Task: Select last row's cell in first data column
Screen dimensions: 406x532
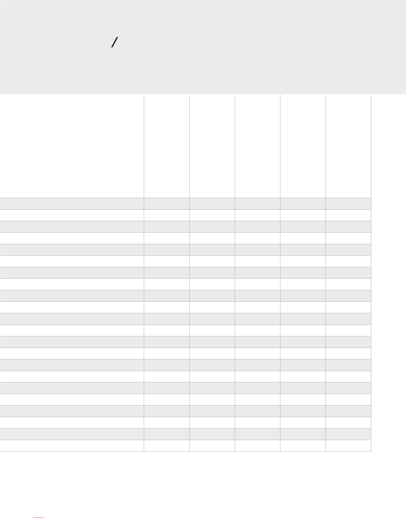Action: [167, 446]
